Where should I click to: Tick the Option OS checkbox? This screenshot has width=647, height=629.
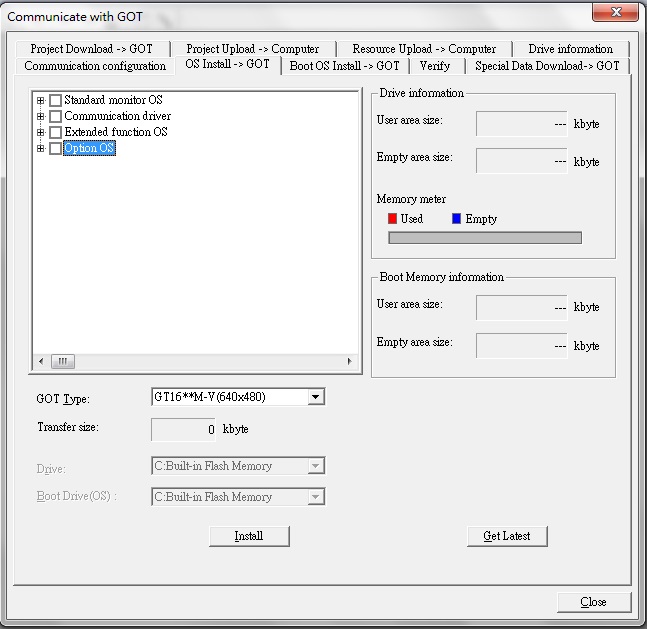point(55,149)
